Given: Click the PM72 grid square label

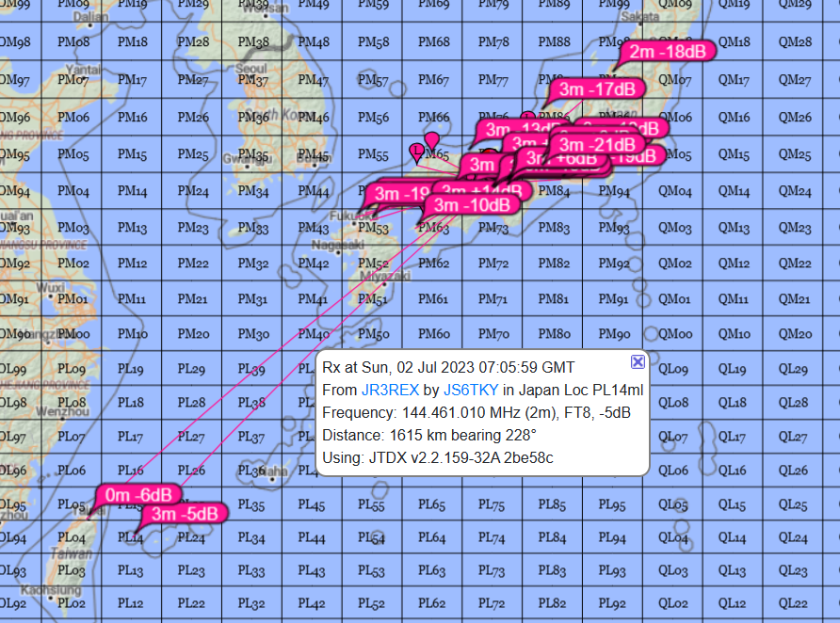Looking at the screenshot, I should (x=493, y=264).
